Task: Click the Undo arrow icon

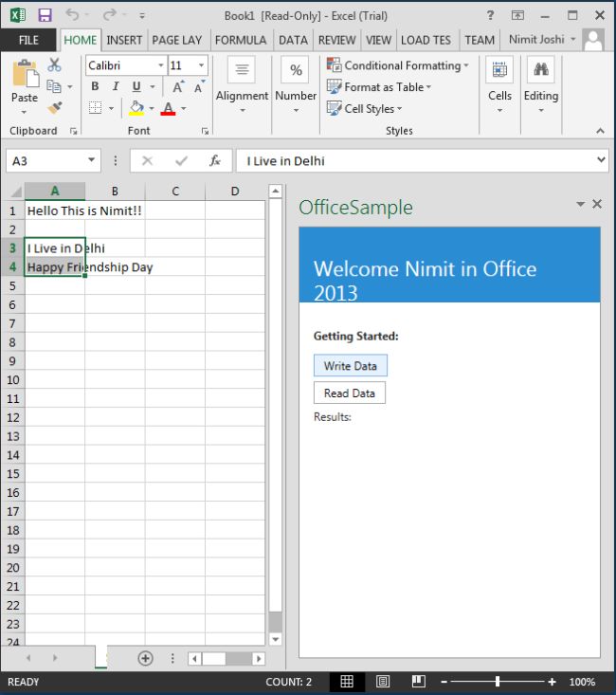Action: coord(72,15)
